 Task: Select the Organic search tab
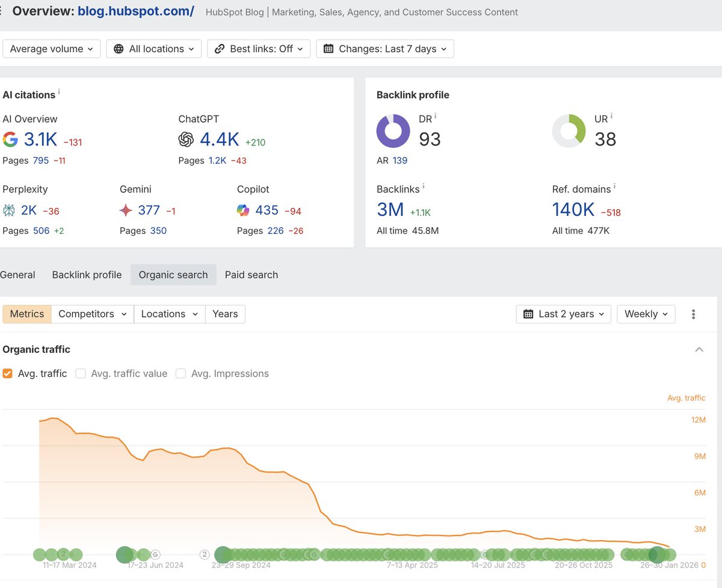[x=173, y=275]
